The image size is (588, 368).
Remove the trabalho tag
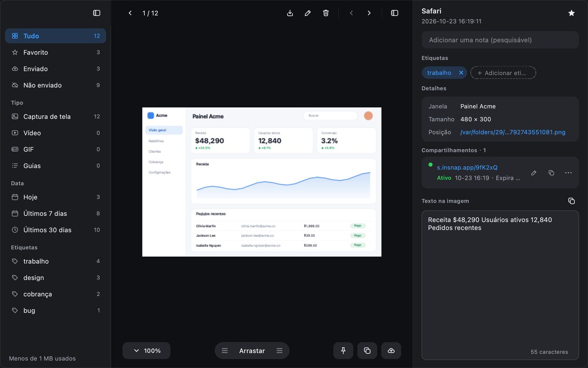tap(461, 73)
